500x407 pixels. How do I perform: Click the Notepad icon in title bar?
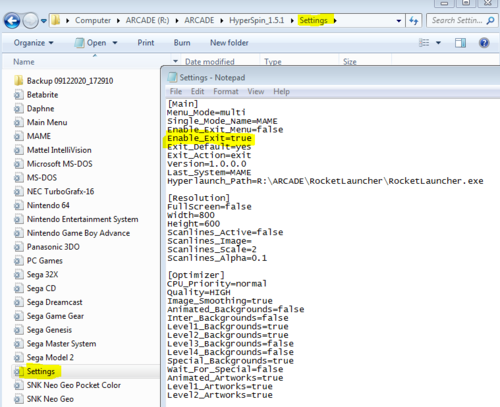(172, 77)
